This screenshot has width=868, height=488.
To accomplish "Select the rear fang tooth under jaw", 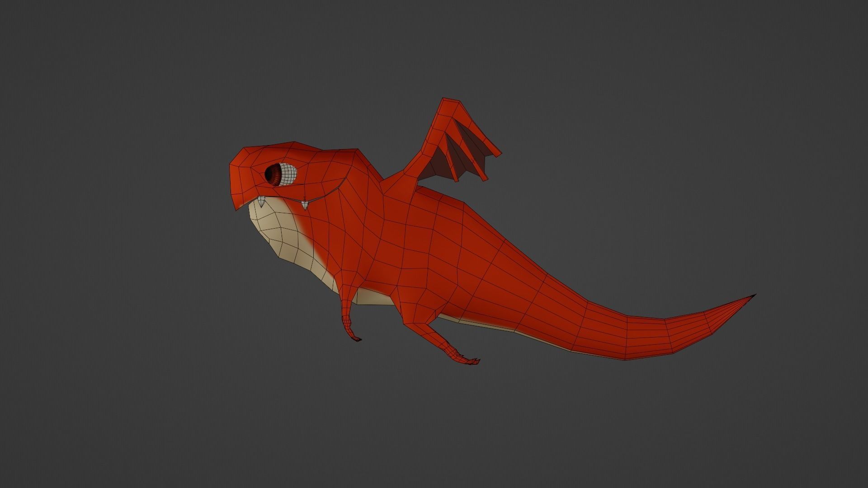I will point(305,206).
